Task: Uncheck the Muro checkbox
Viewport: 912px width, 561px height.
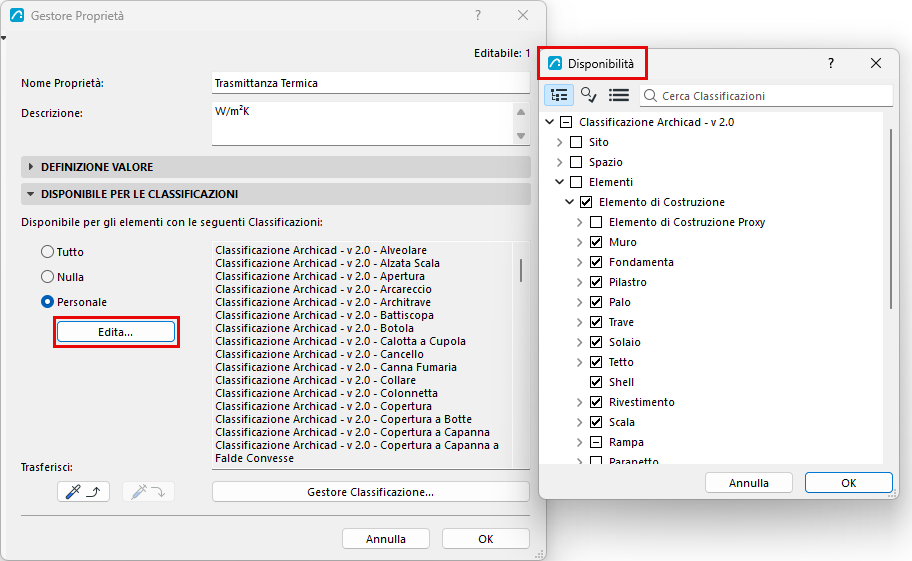Action: coord(596,242)
